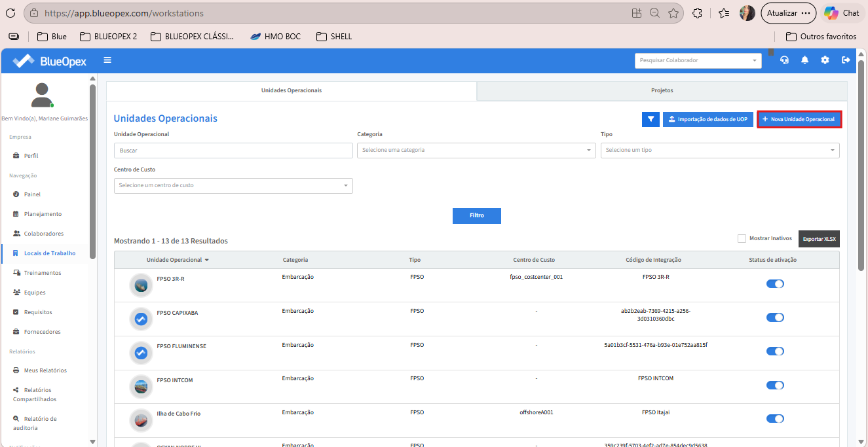Open the BLUEOPEX 2 bookmark folder

click(x=108, y=37)
